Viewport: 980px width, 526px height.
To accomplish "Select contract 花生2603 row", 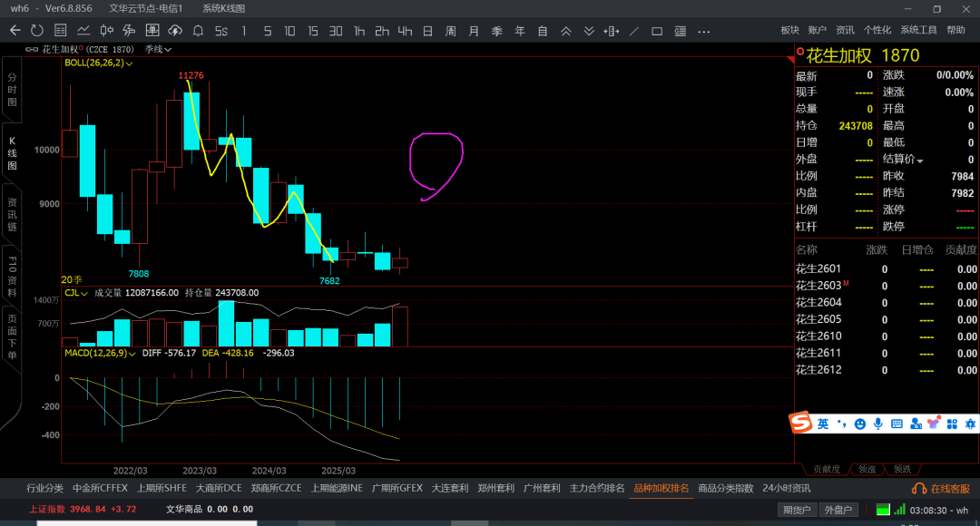I will (x=887, y=286).
